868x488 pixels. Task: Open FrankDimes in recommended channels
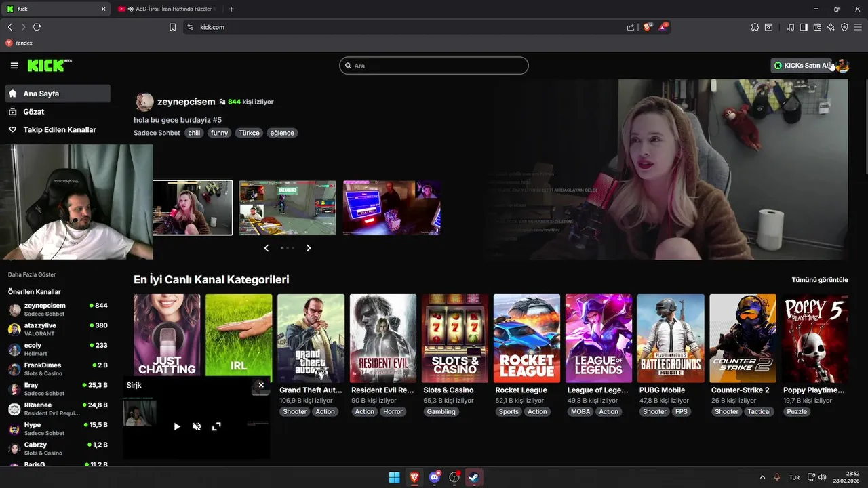[x=58, y=369]
